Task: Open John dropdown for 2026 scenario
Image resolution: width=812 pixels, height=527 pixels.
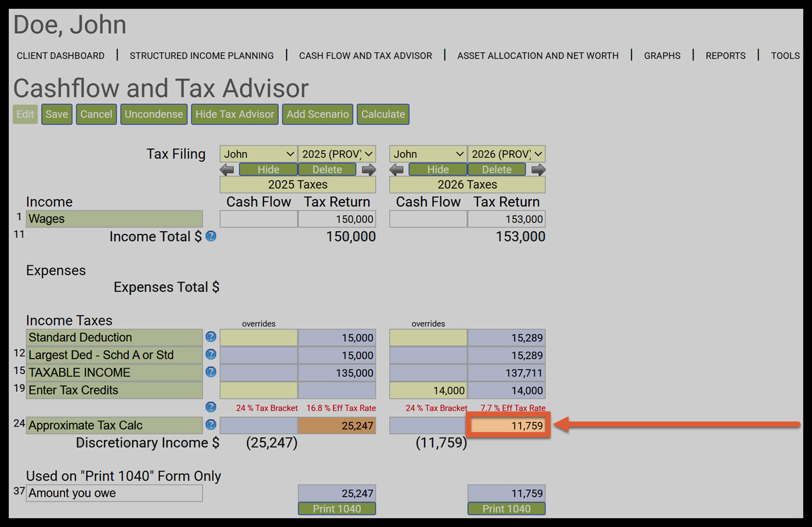Action: (x=428, y=154)
